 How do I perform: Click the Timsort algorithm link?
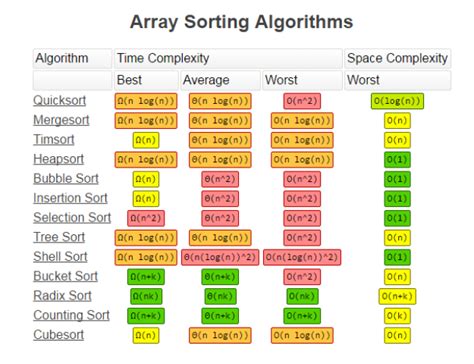(x=54, y=140)
